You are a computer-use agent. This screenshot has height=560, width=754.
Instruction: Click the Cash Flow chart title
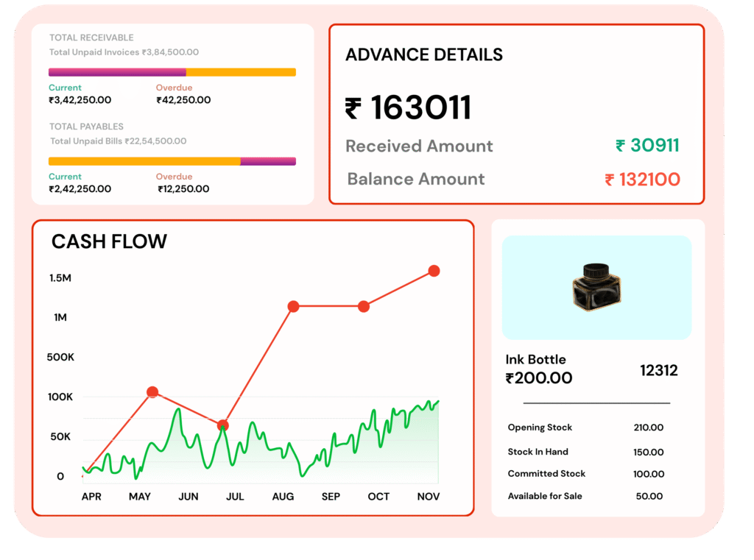point(109,241)
